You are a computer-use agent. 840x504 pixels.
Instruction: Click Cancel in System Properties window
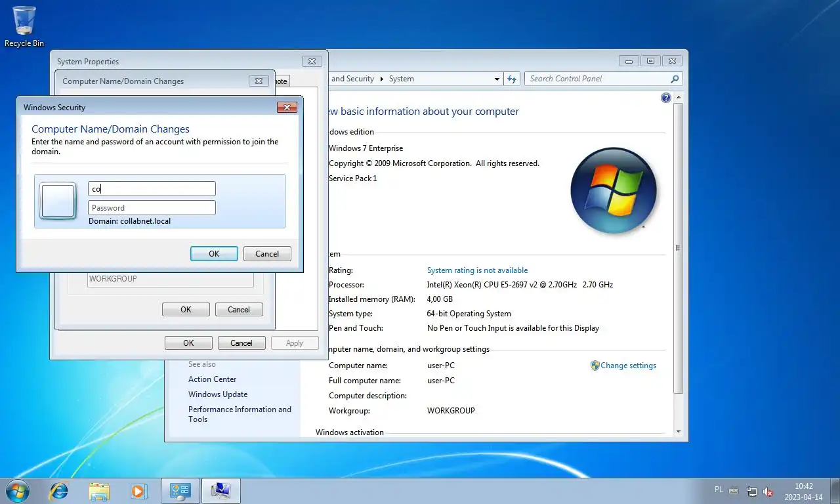241,343
